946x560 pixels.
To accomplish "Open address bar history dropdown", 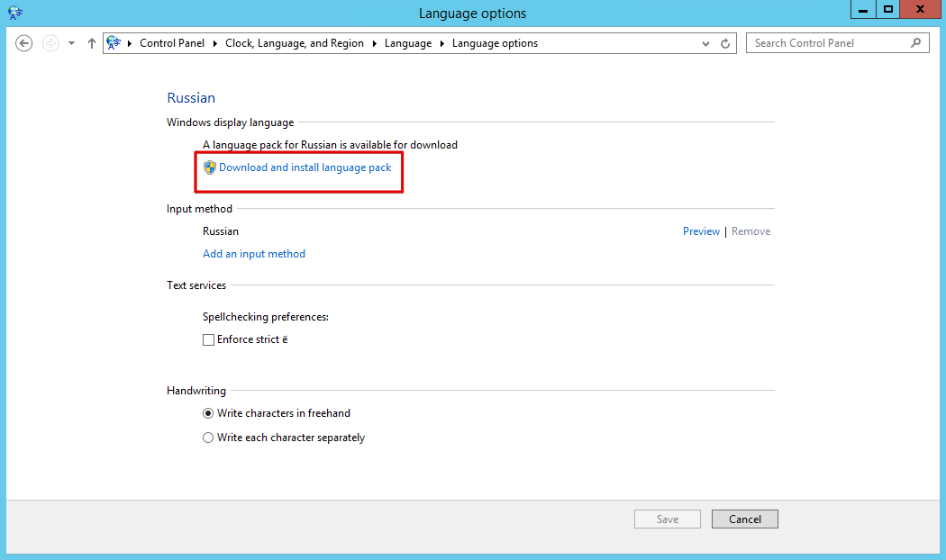I will pos(705,43).
